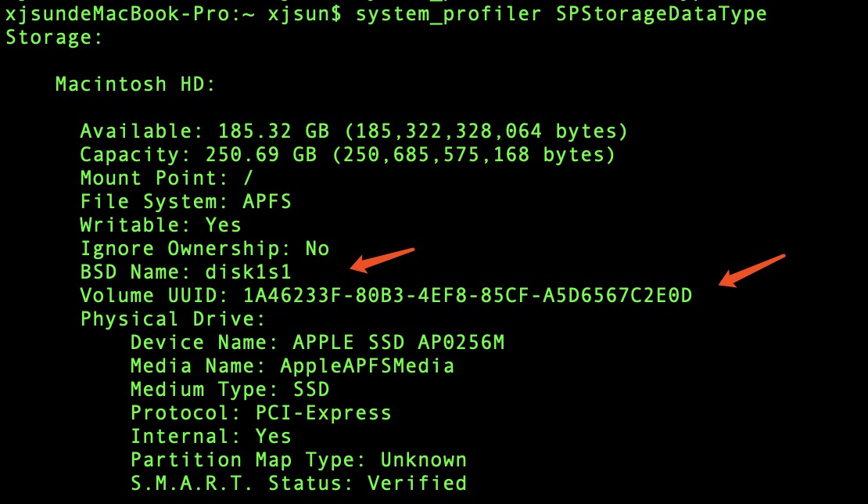Click the Volume UUID string 1A46233F-80B3
Image resolution: width=868 pixels, height=504 pixels.
point(468,295)
